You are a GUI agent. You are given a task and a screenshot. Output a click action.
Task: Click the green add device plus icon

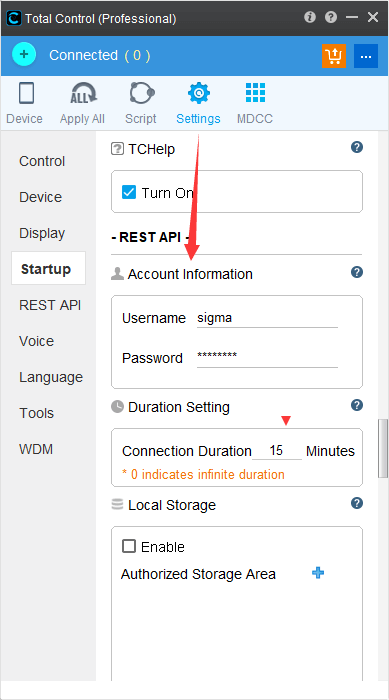[x=24, y=55]
